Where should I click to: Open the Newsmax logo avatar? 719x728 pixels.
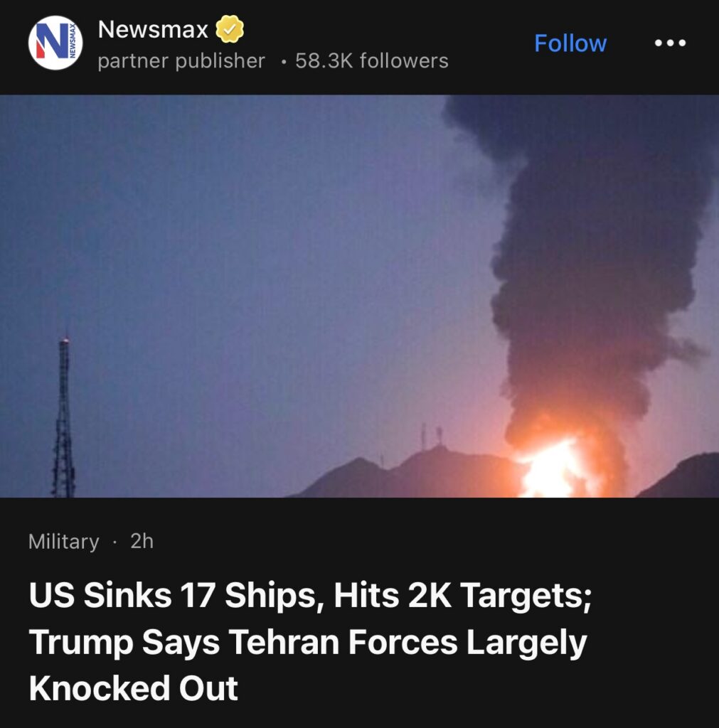55,43
